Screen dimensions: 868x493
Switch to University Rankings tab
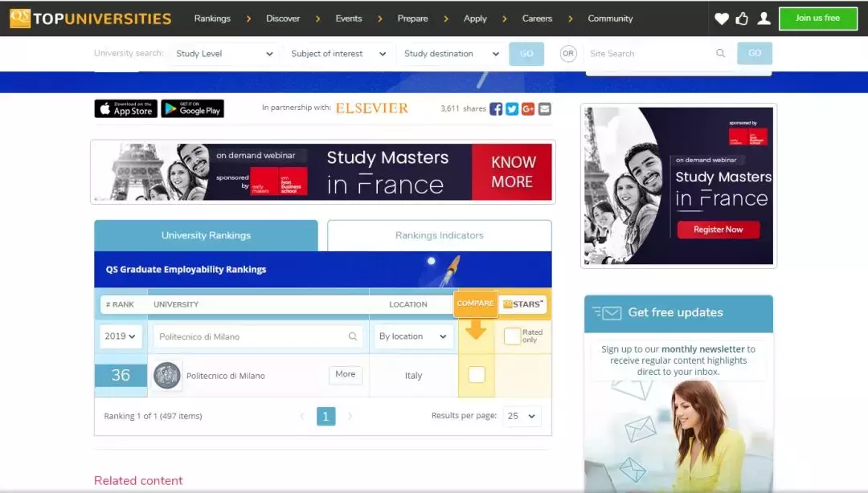coord(206,235)
